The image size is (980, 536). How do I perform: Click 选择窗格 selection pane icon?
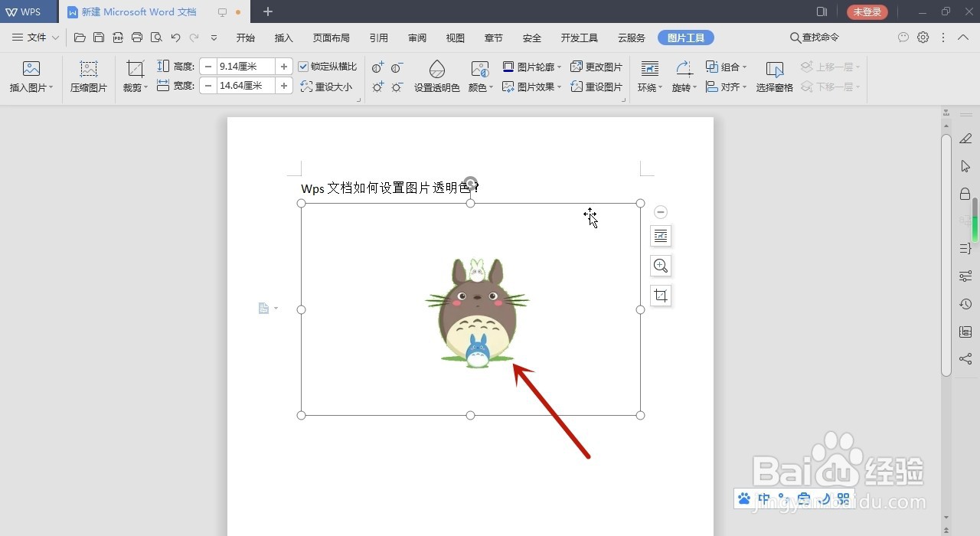(x=775, y=70)
